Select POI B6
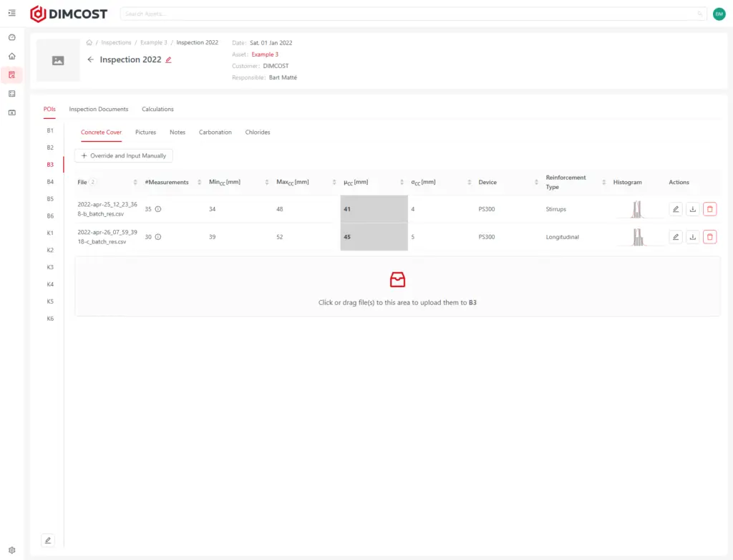This screenshot has width=733, height=560. (50, 216)
